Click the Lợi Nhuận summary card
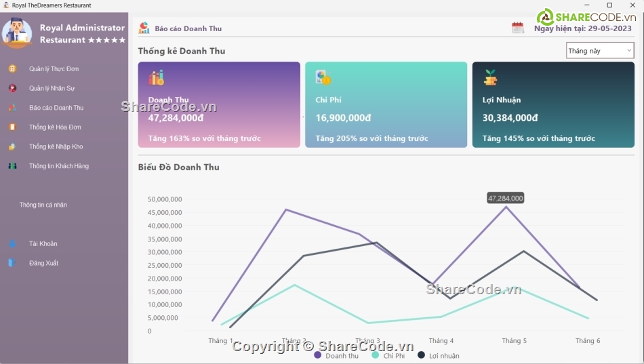Image resolution: width=644 pixels, height=364 pixels. [553, 105]
